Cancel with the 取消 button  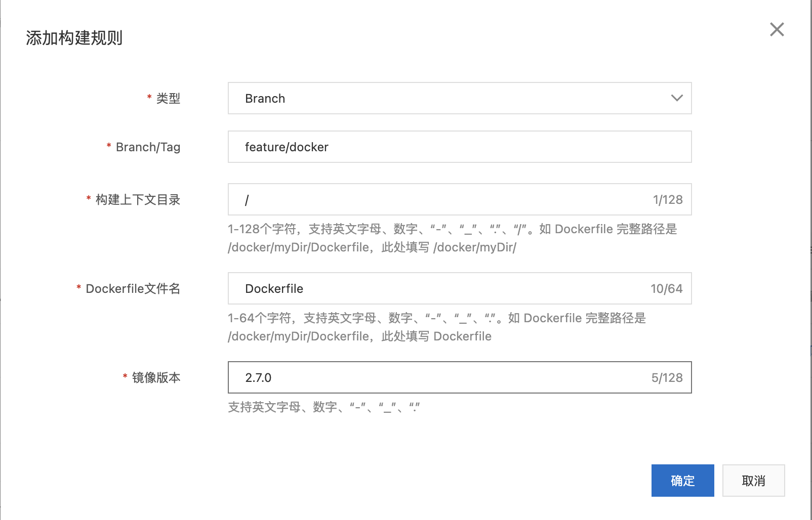(x=753, y=481)
